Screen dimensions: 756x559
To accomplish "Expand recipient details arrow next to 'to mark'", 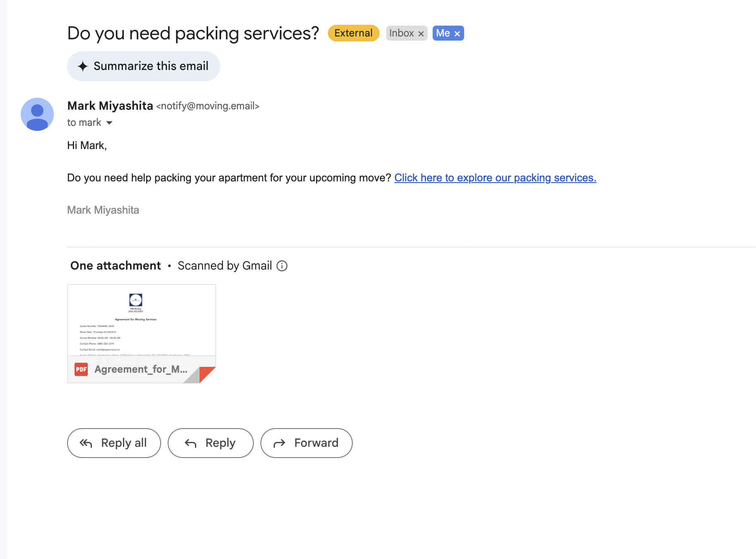I will [109, 123].
